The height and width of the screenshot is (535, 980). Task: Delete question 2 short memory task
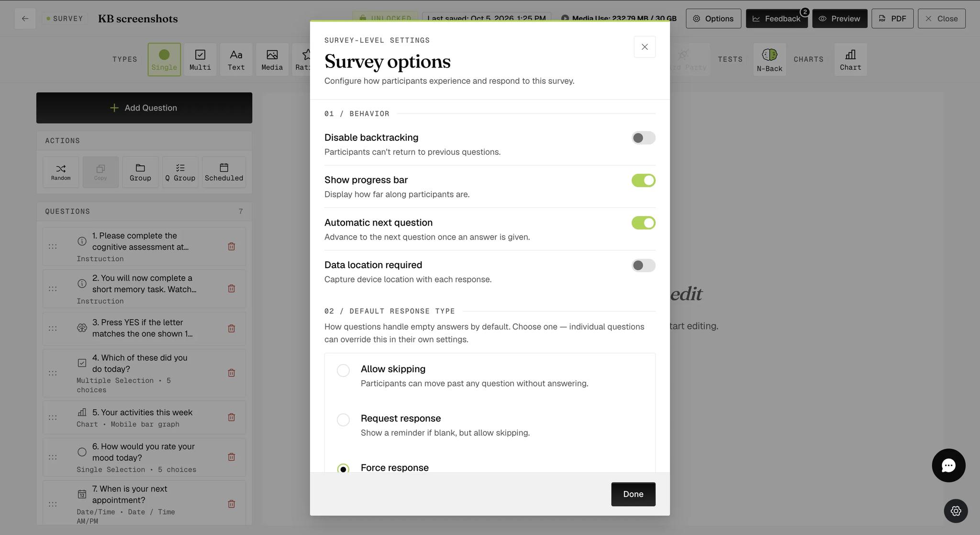[231, 288]
